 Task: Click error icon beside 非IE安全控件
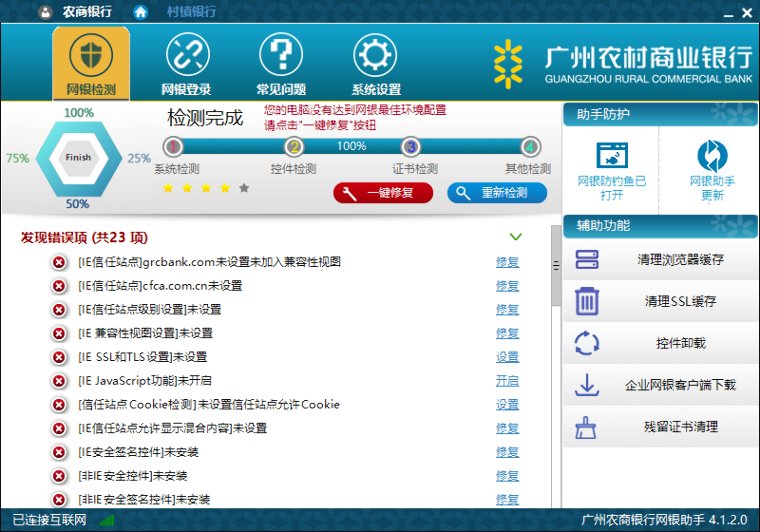click(x=59, y=476)
